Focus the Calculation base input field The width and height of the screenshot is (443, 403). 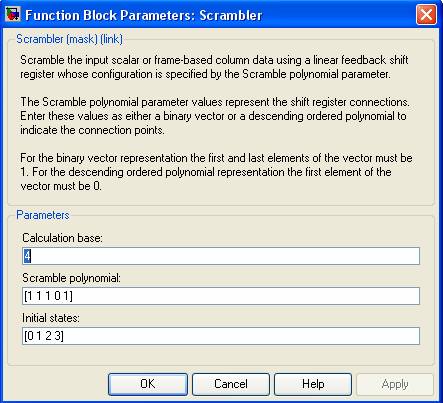tap(221, 256)
